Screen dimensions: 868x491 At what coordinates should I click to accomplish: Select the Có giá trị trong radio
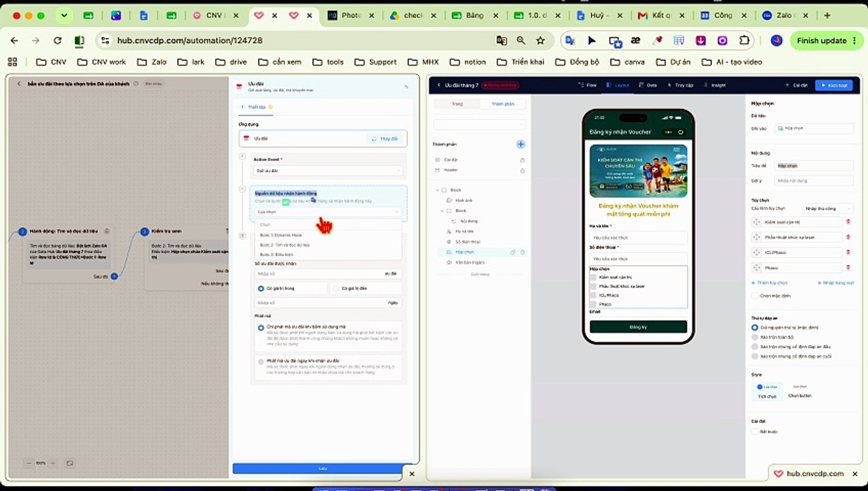click(261, 288)
